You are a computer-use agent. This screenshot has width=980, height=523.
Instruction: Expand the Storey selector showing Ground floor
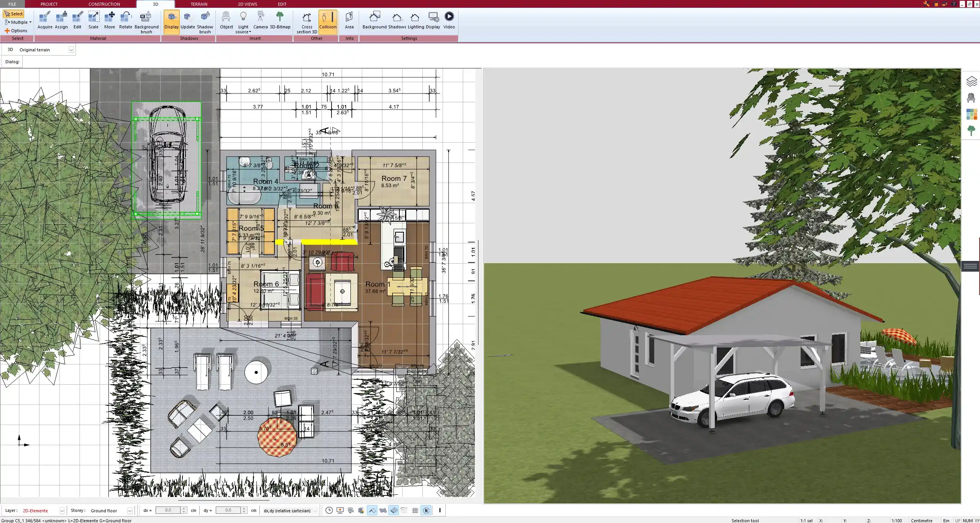pos(130,510)
